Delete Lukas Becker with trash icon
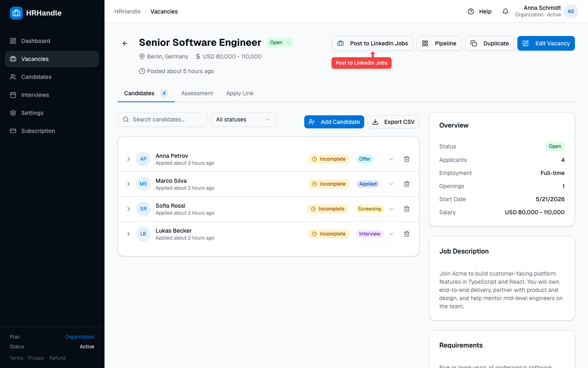The width and height of the screenshot is (588, 368). point(407,234)
